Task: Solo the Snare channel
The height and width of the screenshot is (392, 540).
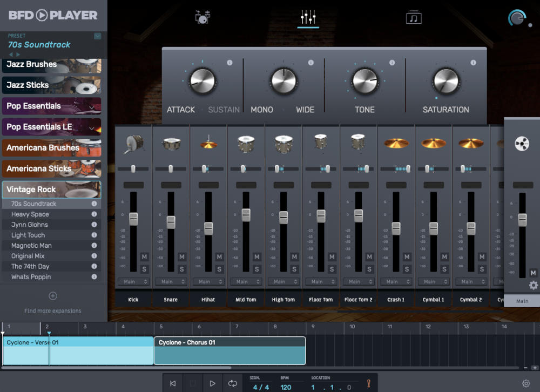Action: click(x=182, y=268)
